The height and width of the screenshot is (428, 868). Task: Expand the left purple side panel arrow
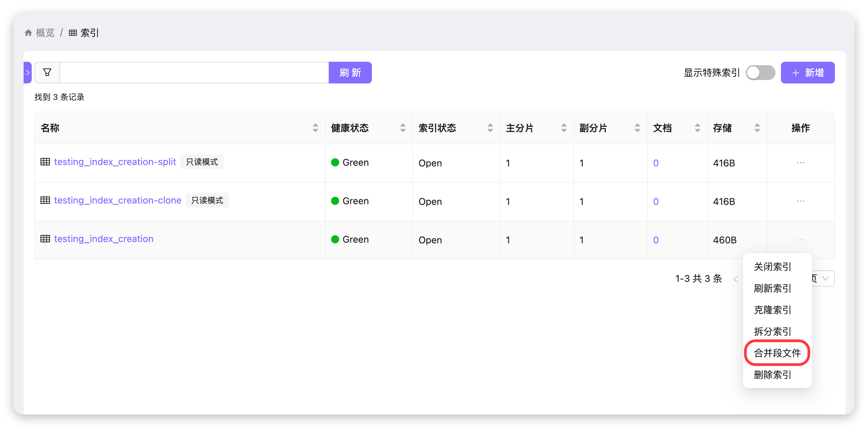pos(28,73)
